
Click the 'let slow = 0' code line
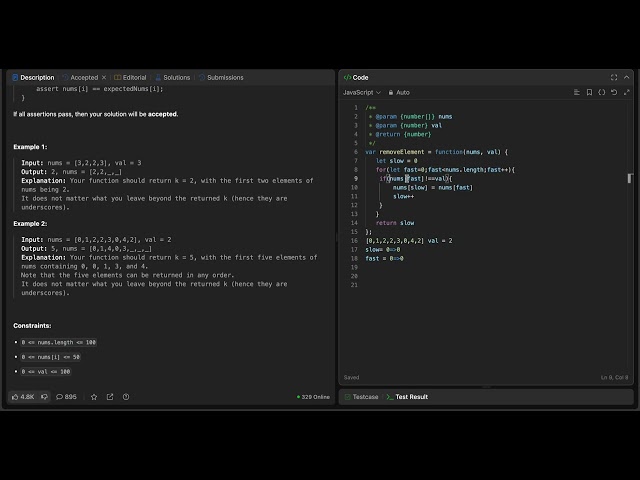click(x=396, y=161)
